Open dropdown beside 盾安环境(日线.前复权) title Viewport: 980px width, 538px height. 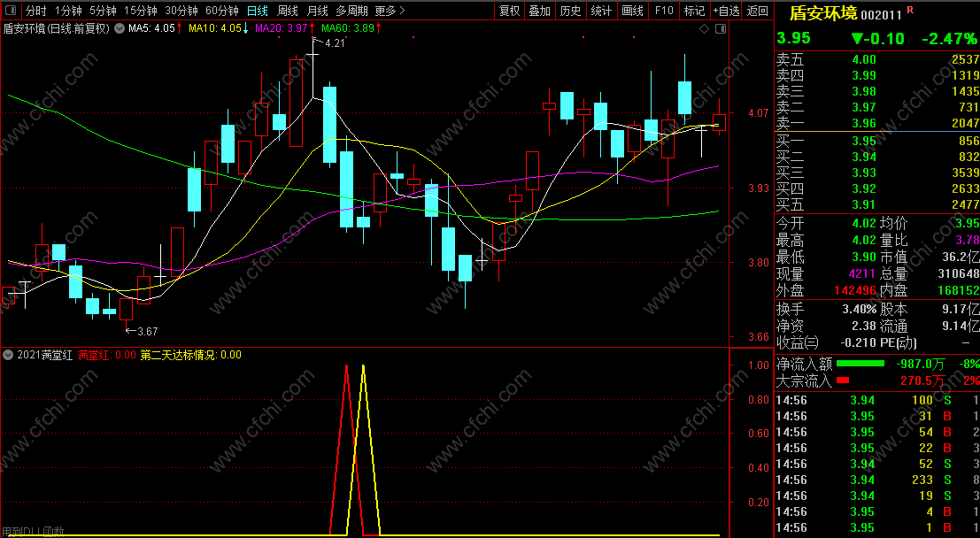pyautogui.click(x=120, y=28)
